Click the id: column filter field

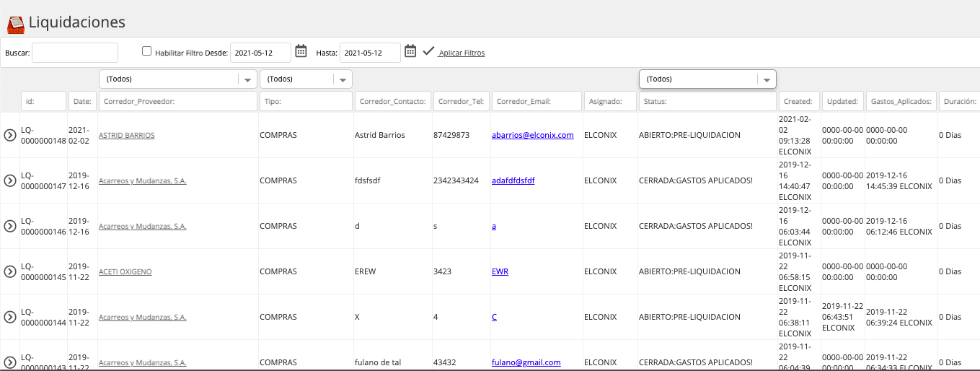pyautogui.click(x=44, y=102)
